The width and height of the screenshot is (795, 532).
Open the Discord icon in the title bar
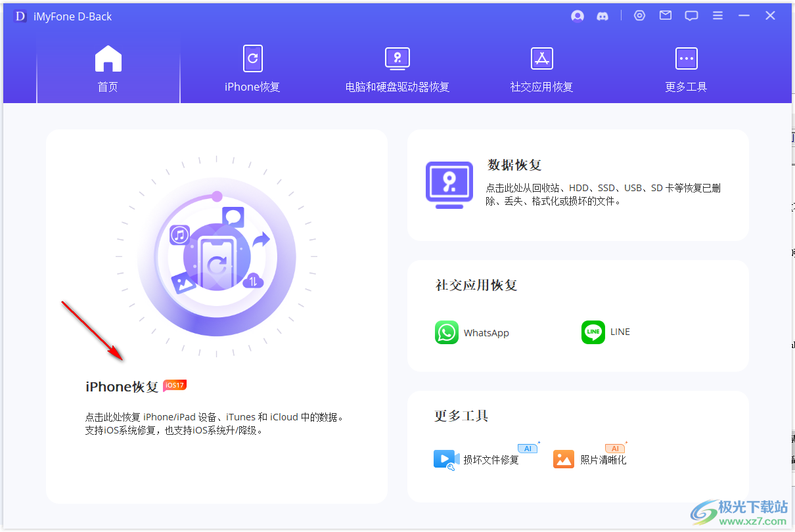click(602, 15)
